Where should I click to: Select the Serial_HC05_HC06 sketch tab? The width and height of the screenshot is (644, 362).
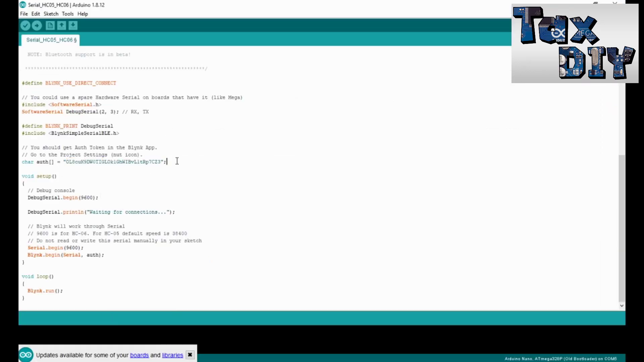pos(51,40)
